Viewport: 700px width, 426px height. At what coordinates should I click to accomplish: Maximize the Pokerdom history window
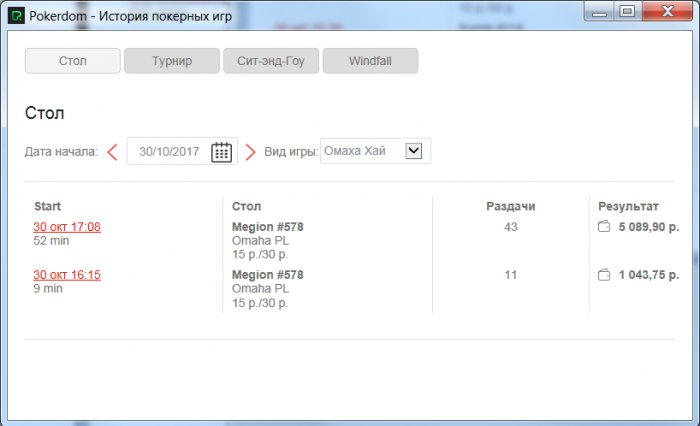pyautogui.click(x=628, y=11)
